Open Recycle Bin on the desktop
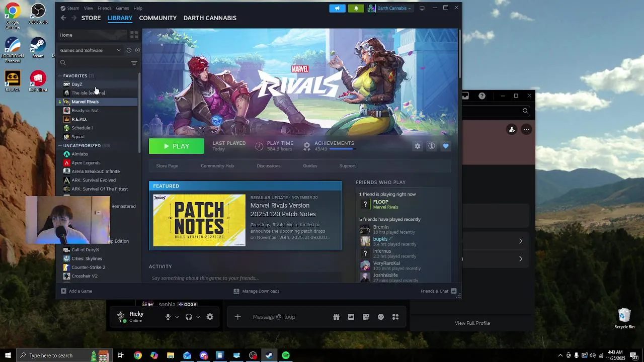This screenshot has height=362, width=644. click(x=624, y=319)
